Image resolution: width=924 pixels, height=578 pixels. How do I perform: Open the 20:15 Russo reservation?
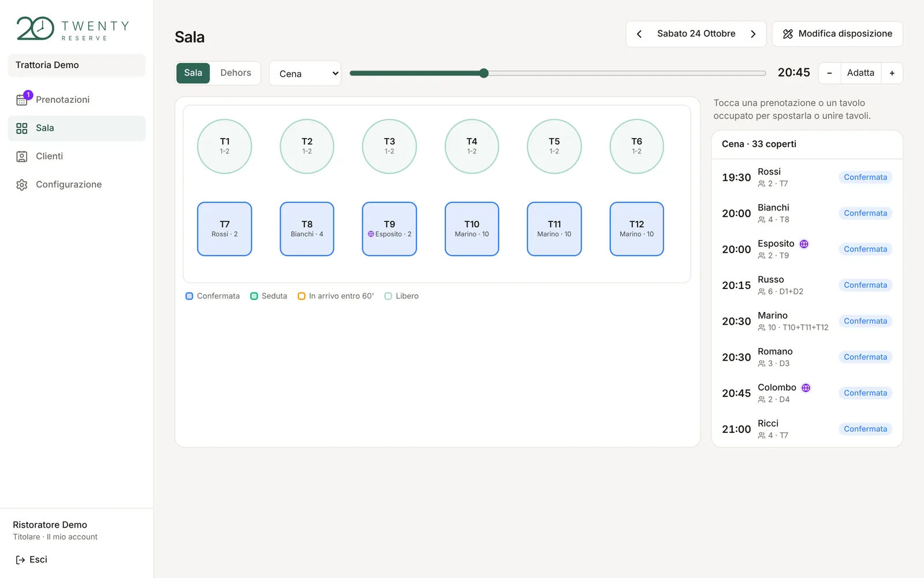pos(807,286)
